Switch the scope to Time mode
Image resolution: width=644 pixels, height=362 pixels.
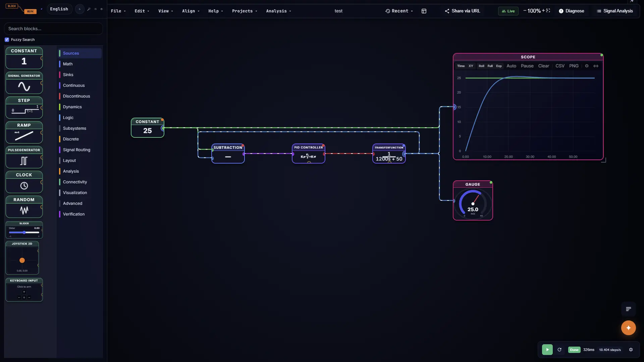(x=461, y=66)
